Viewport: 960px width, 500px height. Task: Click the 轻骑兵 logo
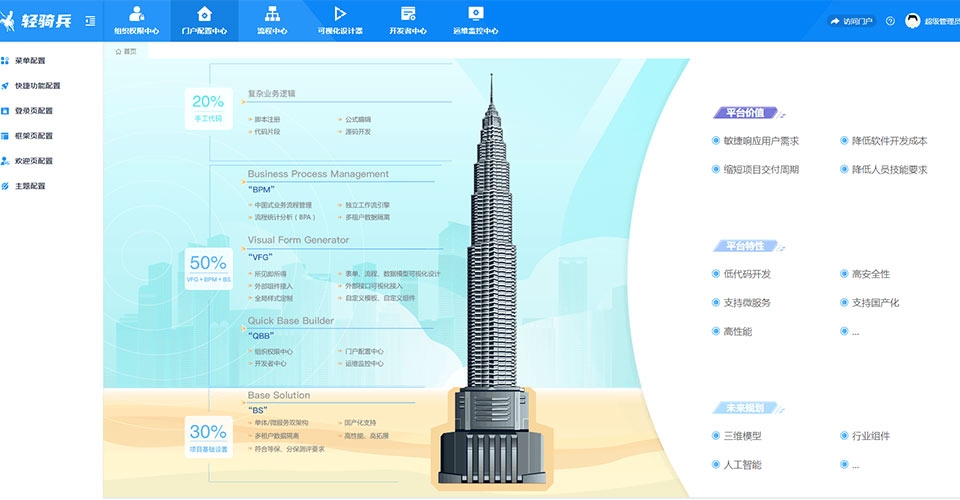coord(38,20)
